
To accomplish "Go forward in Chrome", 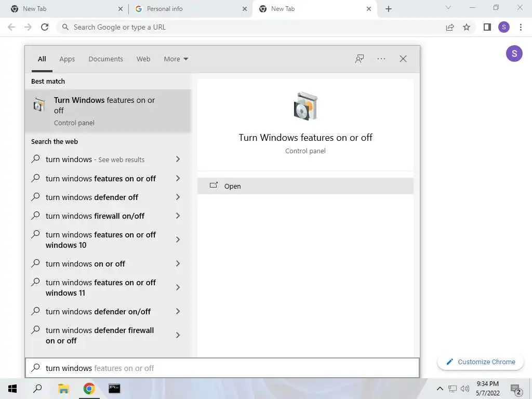I will [28, 27].
